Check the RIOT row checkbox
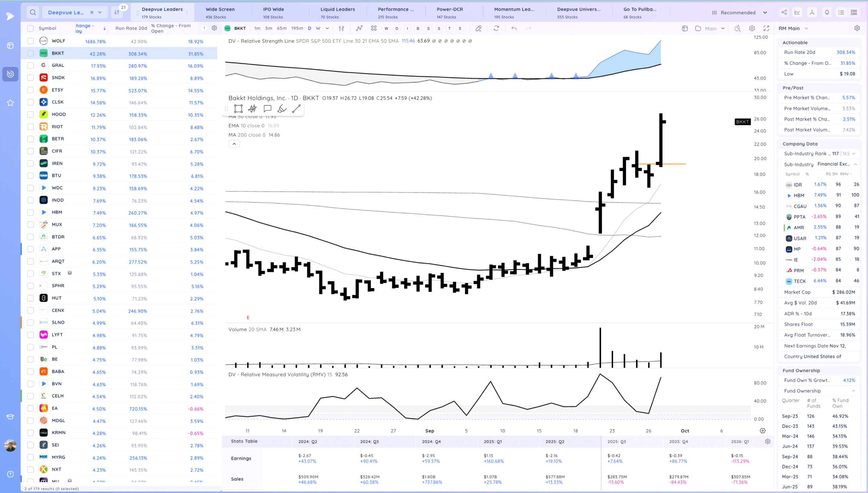This screenshot has width=868, height=493. tap(31, 127)
